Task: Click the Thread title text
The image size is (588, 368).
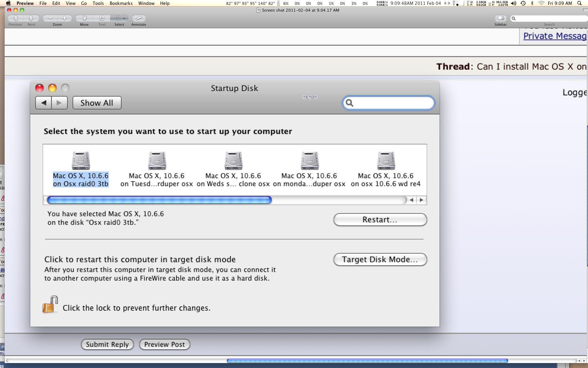Action: pyautogui.click(x=511, y=67)
